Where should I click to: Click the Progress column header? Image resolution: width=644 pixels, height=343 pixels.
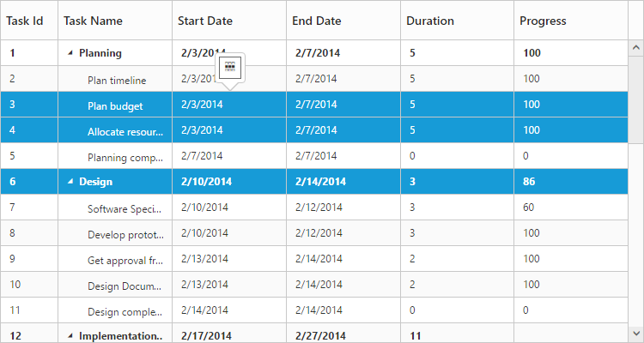(543, 21)
